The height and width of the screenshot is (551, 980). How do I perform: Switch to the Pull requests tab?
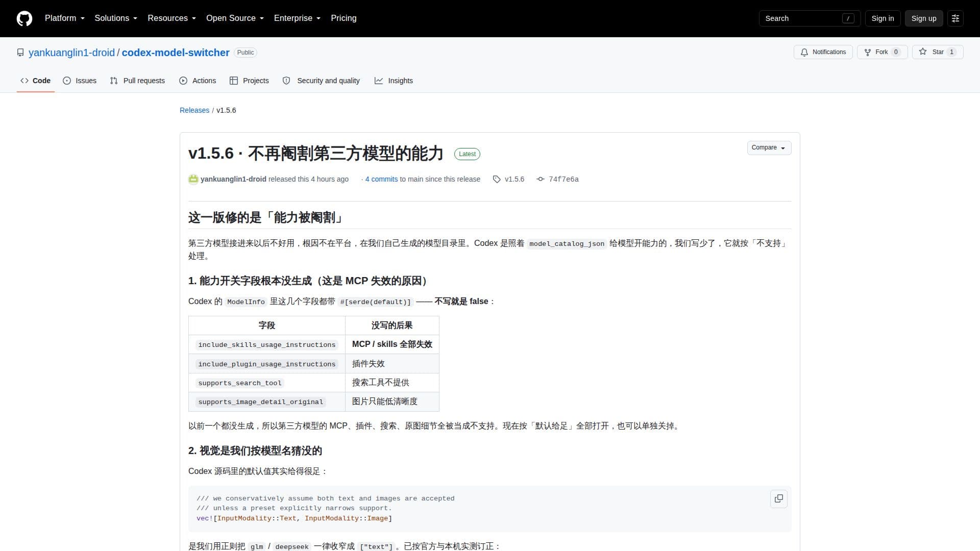[137, 81]
